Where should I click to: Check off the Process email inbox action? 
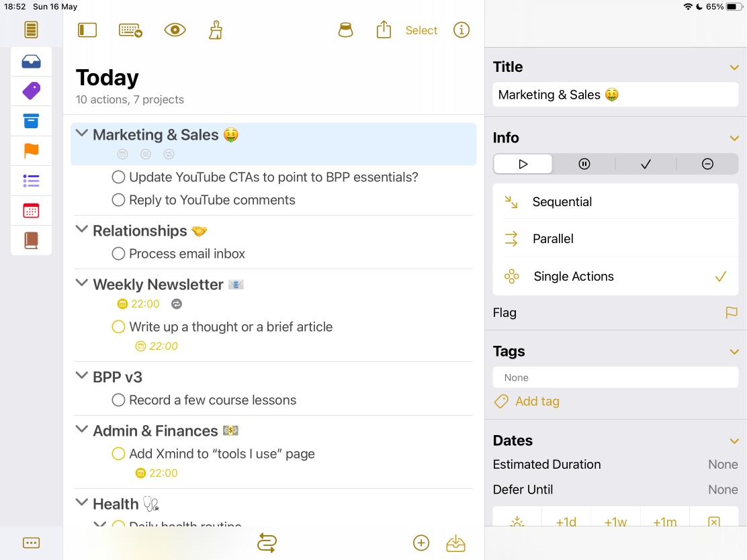[118, 254]
